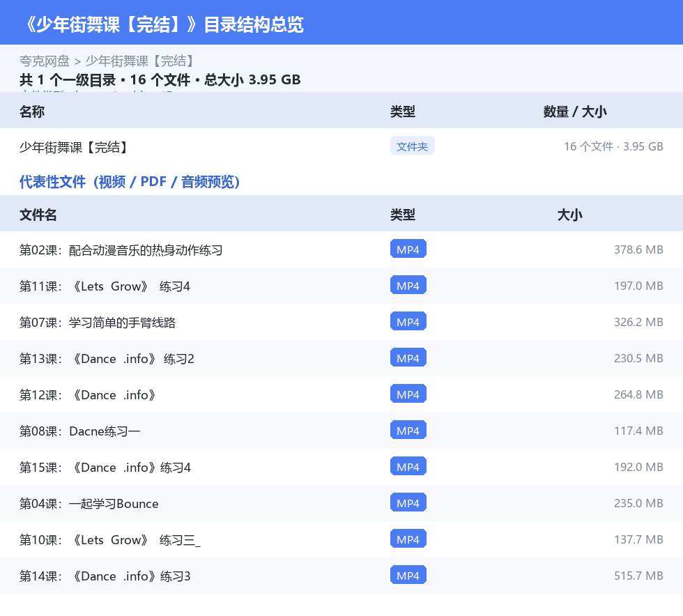The width and height of the screenshot is (683, 616).
Task: Click the size 197.0 MB
Action: 638,286
